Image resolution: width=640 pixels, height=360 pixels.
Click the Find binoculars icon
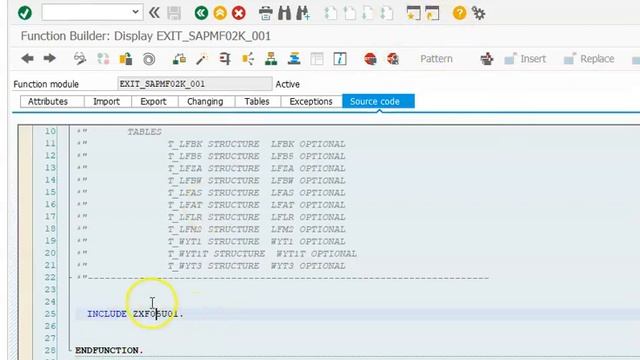(x=284, y=13)
